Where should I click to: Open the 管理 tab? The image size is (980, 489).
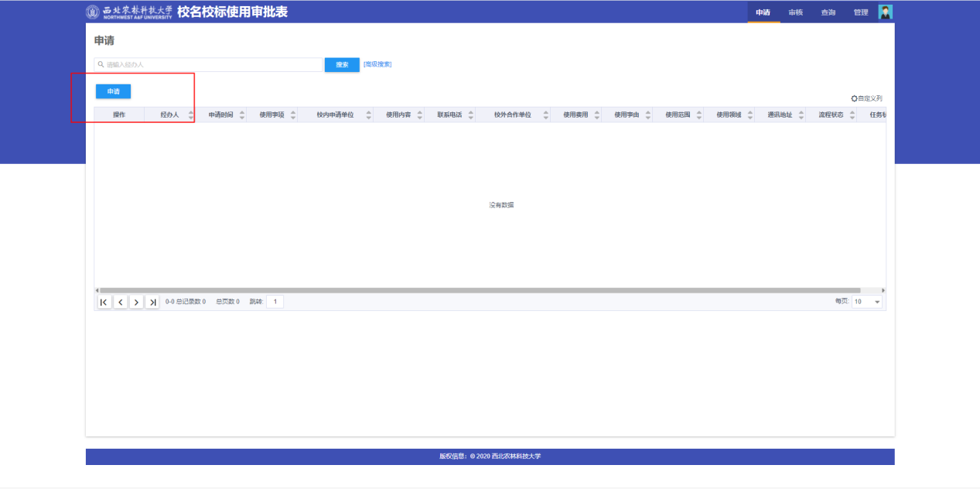[x=860, y=12]
